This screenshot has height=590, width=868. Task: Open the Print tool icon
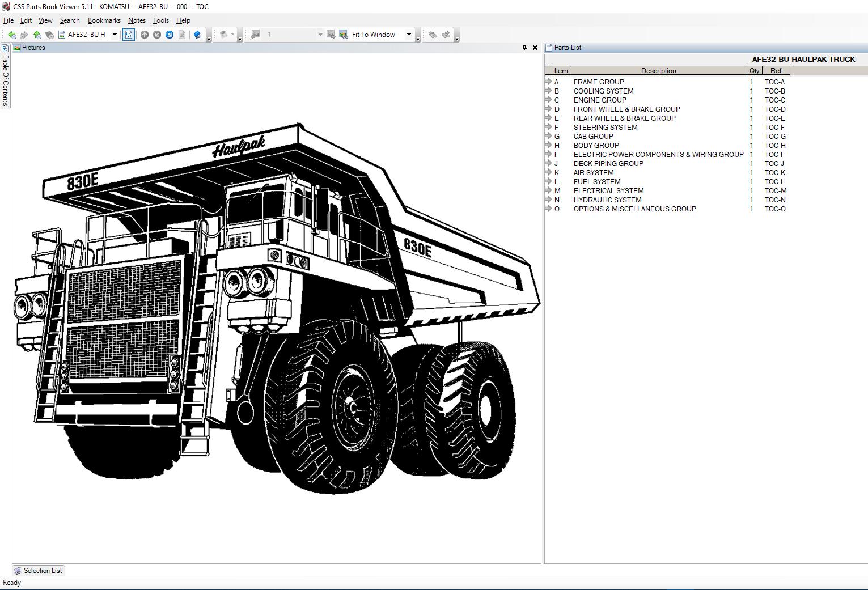click(225, 34)
